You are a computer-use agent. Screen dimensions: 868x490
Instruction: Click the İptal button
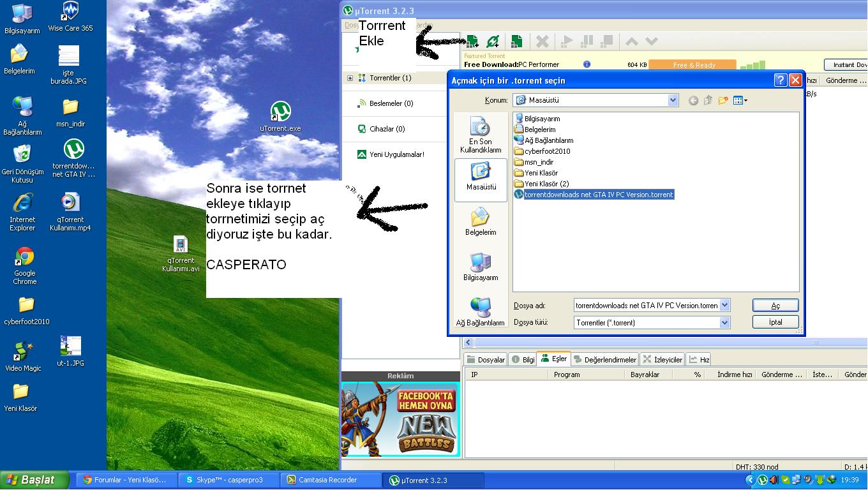tap(775, 322)
